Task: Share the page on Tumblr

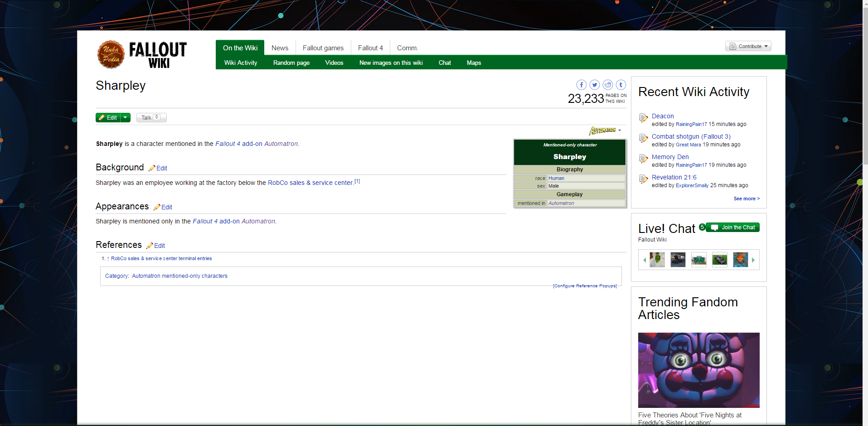Action: tap(621, 85)
